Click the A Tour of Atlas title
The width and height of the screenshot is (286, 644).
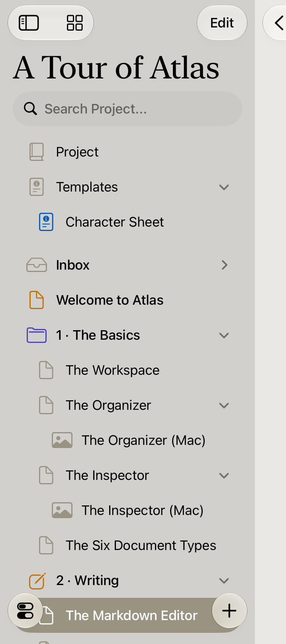point(116,68)
